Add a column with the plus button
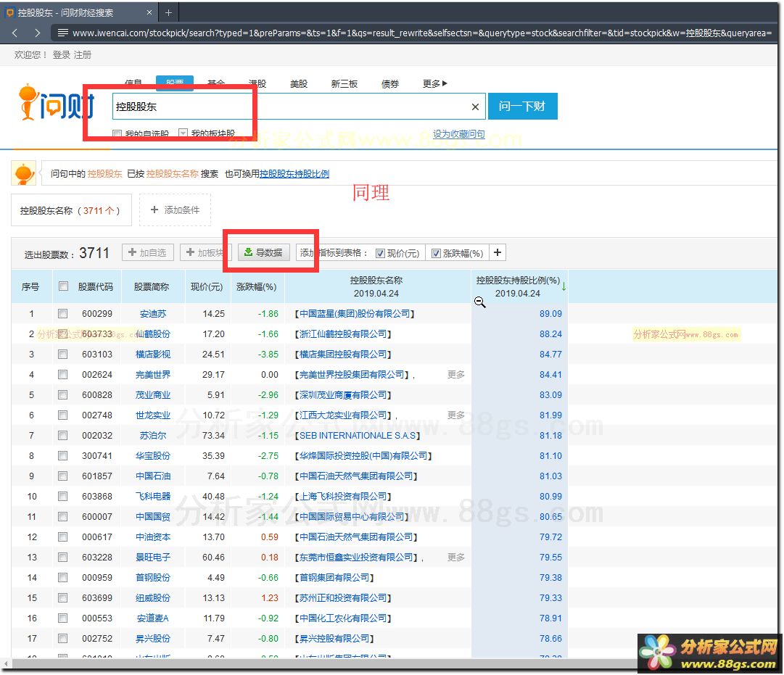 (498, 252)
